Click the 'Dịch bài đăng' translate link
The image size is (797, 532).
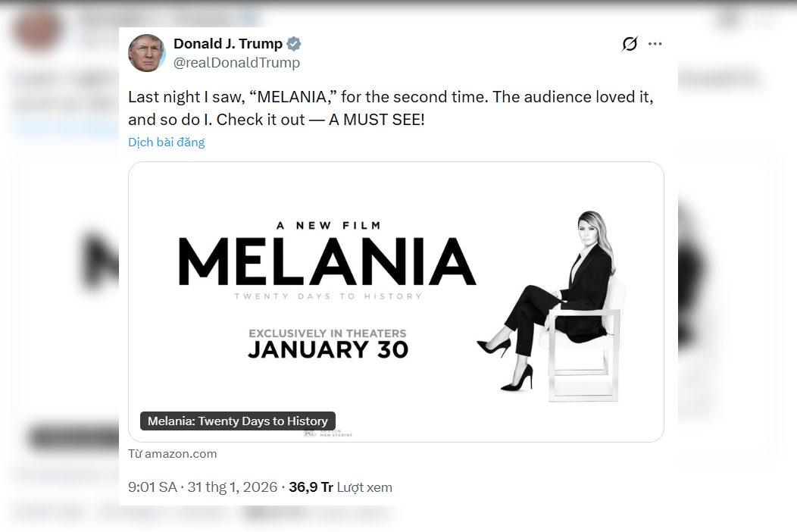pyautogui.click(x=167, y=142)
